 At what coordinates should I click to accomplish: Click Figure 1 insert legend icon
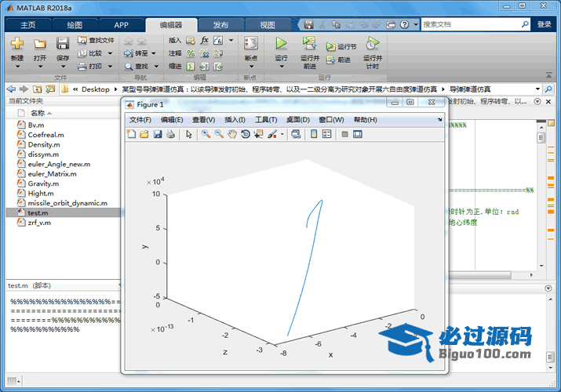pyautogui.click(x=327, y=134)
